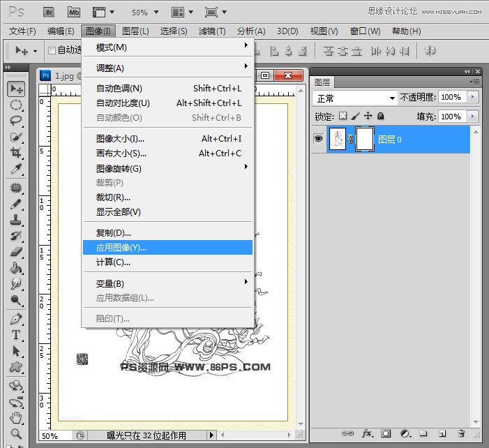Create a new layer
Image resolution: width=489 pixels, height=448 pixels.
pos(442,433)
